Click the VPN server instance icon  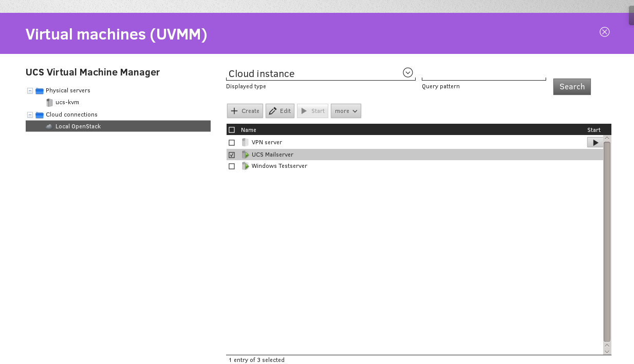tap(245, 142)
